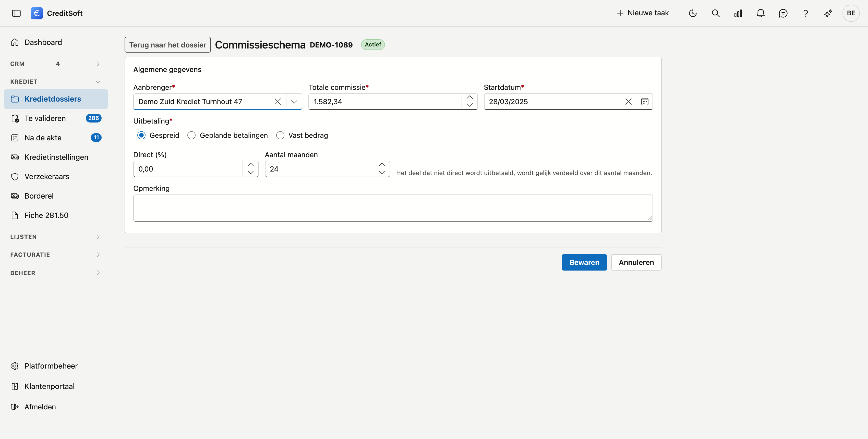Open the statistics bar chart icon
The image size is (868, 439).
(x=738, y=13)
